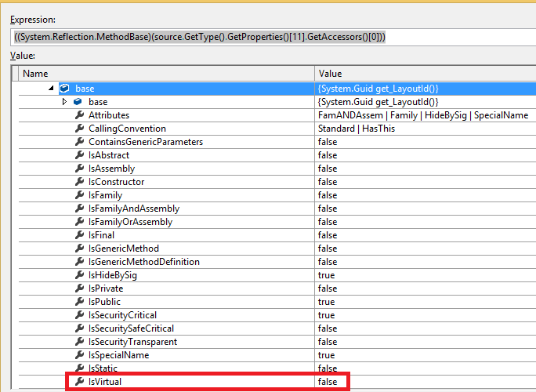
Task: Click the wrench icon beside Attributes
Action: click(79, 115)
